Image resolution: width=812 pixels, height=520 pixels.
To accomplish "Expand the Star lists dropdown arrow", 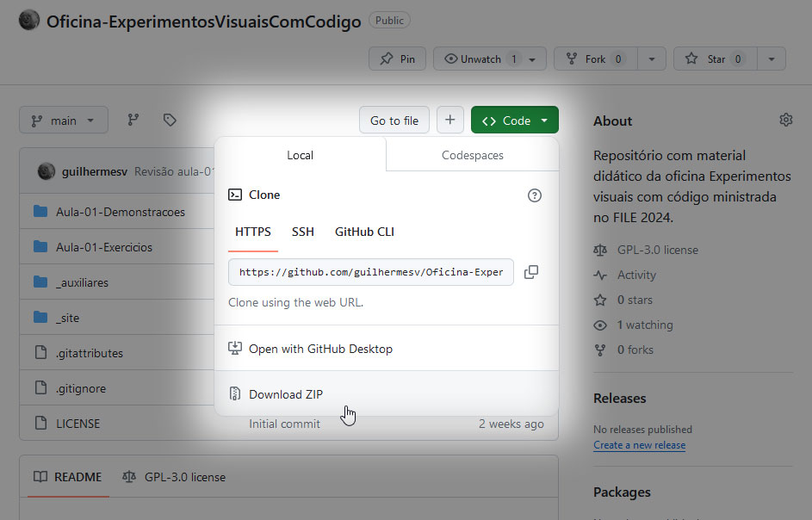I will (x=772, y=59).
